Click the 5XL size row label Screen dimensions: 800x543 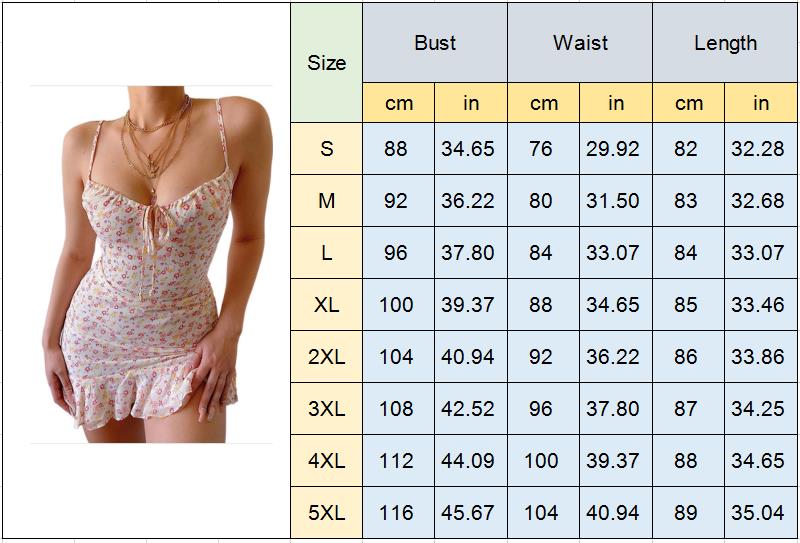click(326, 513)
